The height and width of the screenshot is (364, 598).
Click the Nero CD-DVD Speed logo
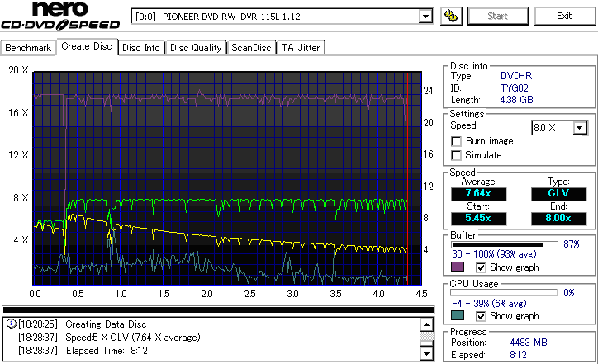coord(63,18)
